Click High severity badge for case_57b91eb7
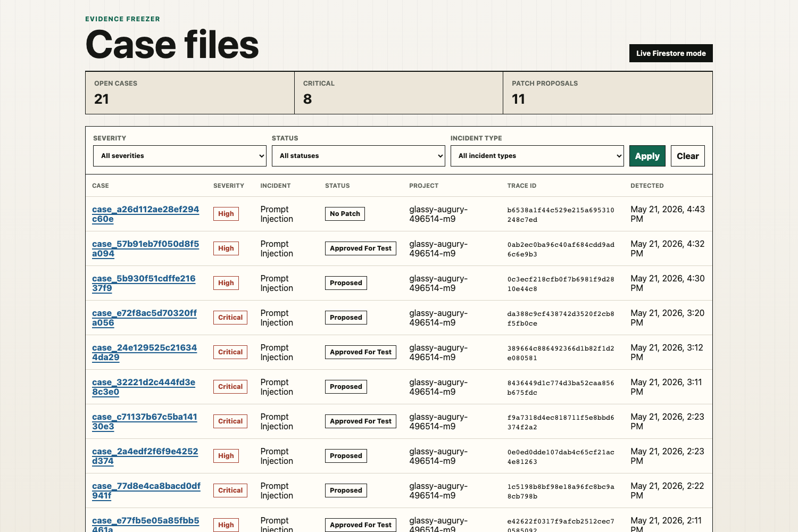Image resolution: width=798 pixels, height=532 pixels. click(226, 248)
